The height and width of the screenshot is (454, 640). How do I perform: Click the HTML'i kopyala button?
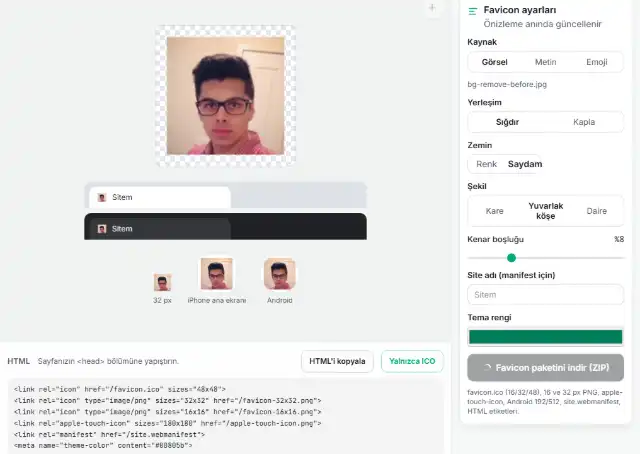pos(337,361)
